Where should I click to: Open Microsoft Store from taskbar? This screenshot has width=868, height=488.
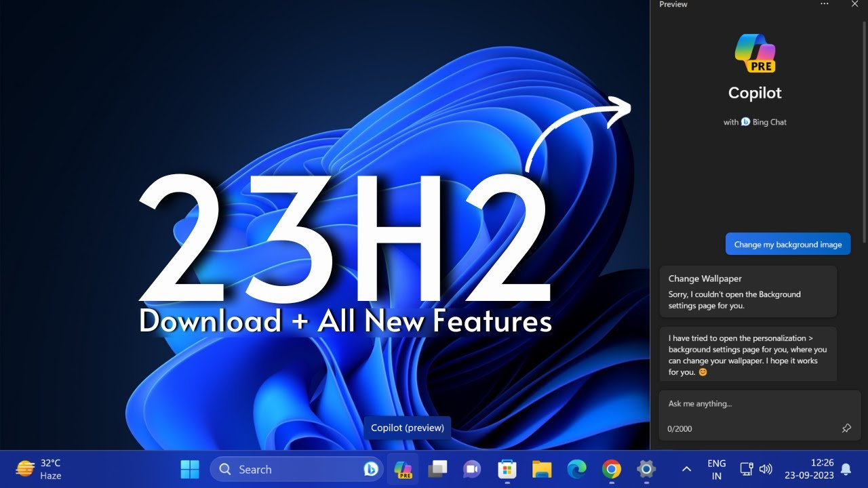tap(507, 469)
